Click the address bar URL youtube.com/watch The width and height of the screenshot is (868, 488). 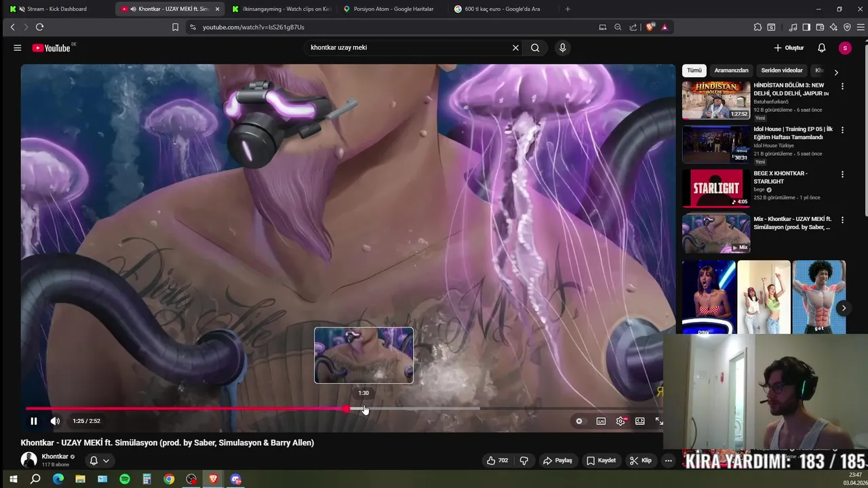253,27
